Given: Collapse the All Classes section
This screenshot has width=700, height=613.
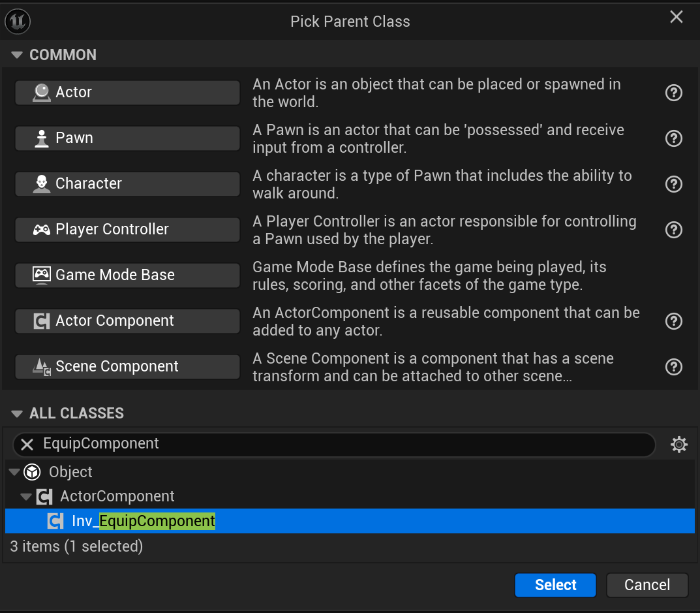Looking at the screenshot, I should click(17, 413).
